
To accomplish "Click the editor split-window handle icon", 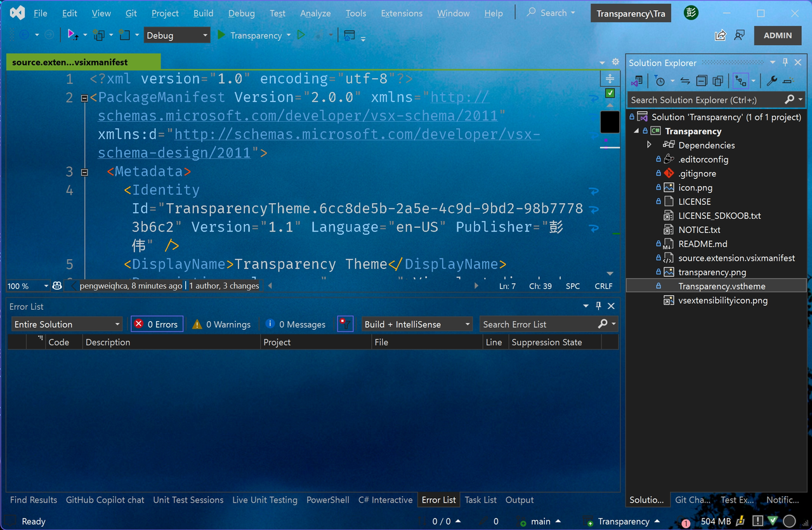I will coord(610,78).
